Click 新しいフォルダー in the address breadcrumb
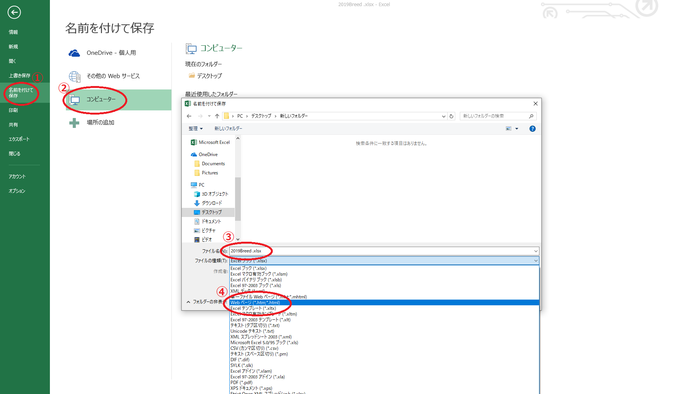 (x=294, y=116)
